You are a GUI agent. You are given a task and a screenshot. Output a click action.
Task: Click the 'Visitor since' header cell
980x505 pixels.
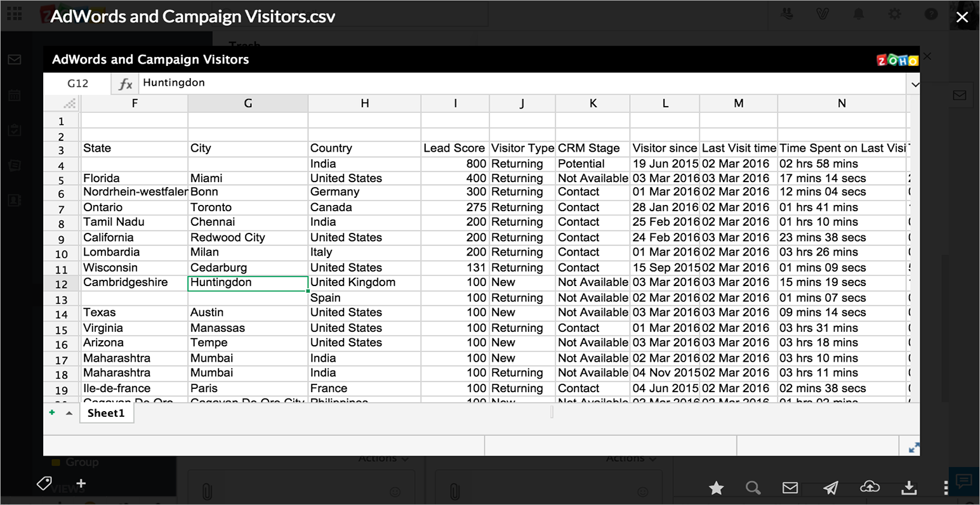665,148
